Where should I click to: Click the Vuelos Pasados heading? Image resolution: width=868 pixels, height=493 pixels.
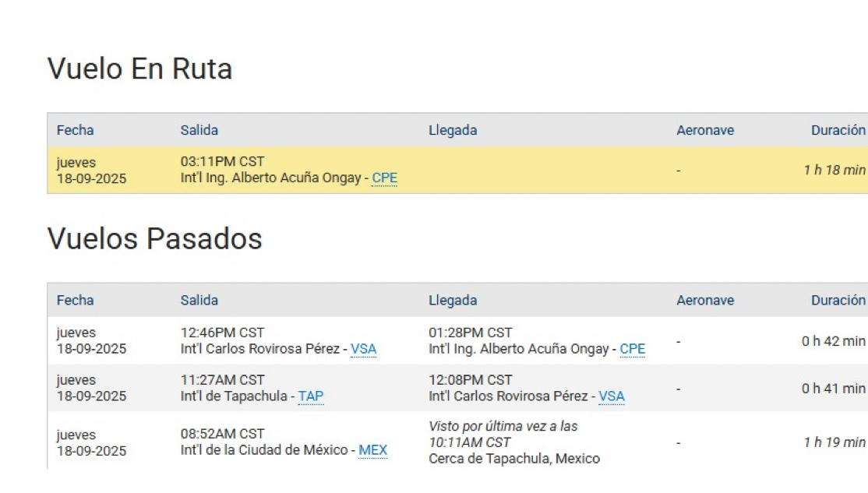click(154, 238)
